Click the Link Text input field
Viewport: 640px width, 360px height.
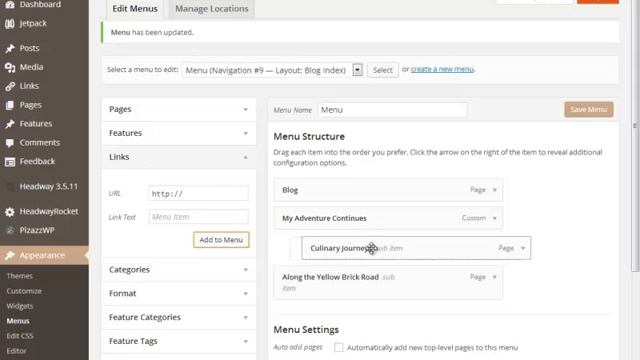tap(198, 217)
